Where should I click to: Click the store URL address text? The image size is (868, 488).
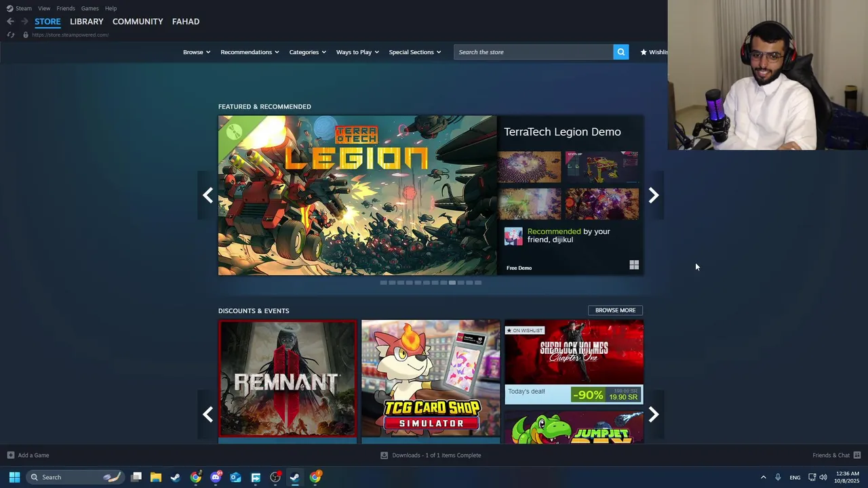click(x=70, y=35)
